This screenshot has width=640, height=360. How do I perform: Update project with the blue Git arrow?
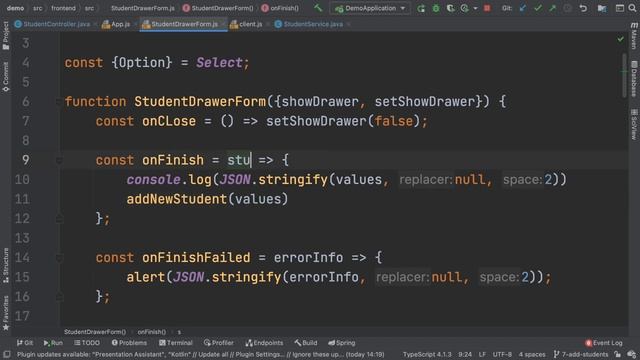[522, 8]
